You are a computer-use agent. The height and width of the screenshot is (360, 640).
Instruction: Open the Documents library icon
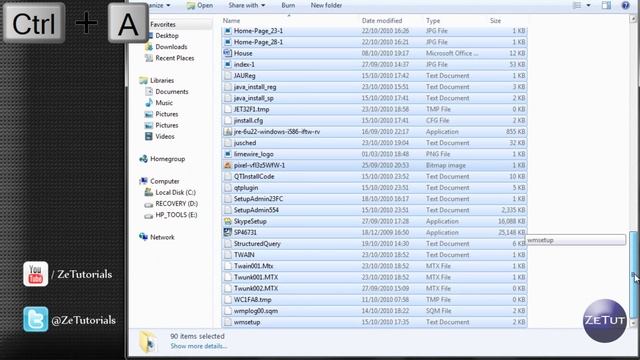(x=149, y=91)
